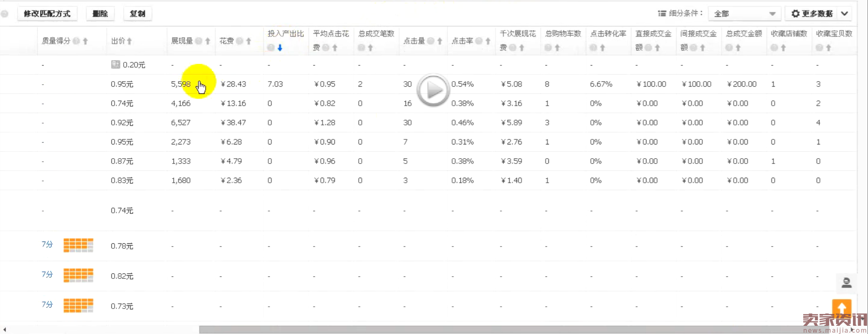Click the 0.87元 bid value
Viewport: 868px width, 334px height.
pyautogui.click(x=122, y=161)
